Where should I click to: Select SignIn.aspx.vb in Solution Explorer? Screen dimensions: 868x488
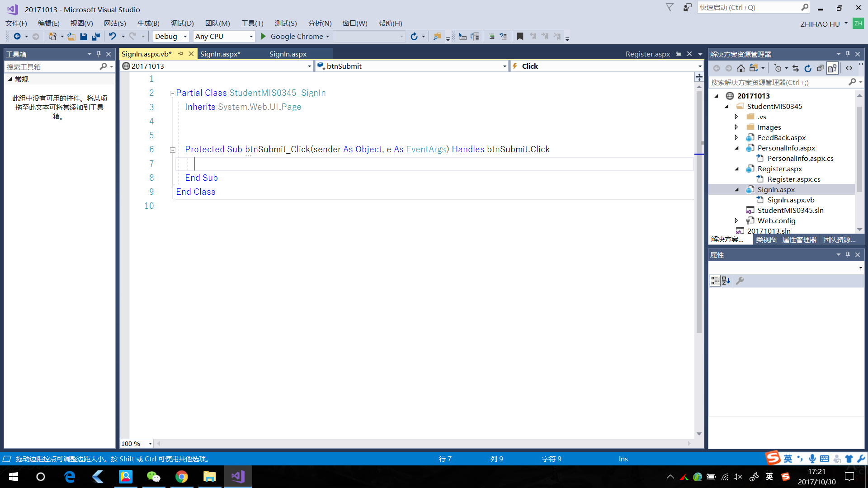pyautogui.click(x=791, y=200)
